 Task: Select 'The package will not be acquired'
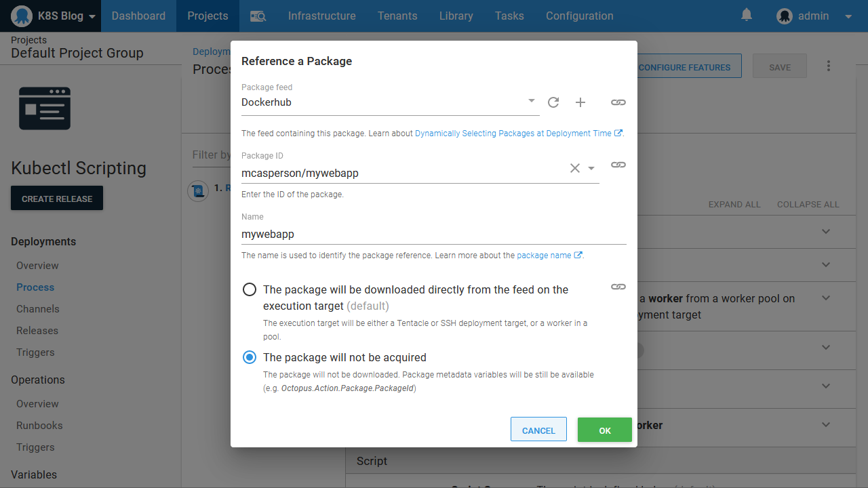(x=250, y=357)
